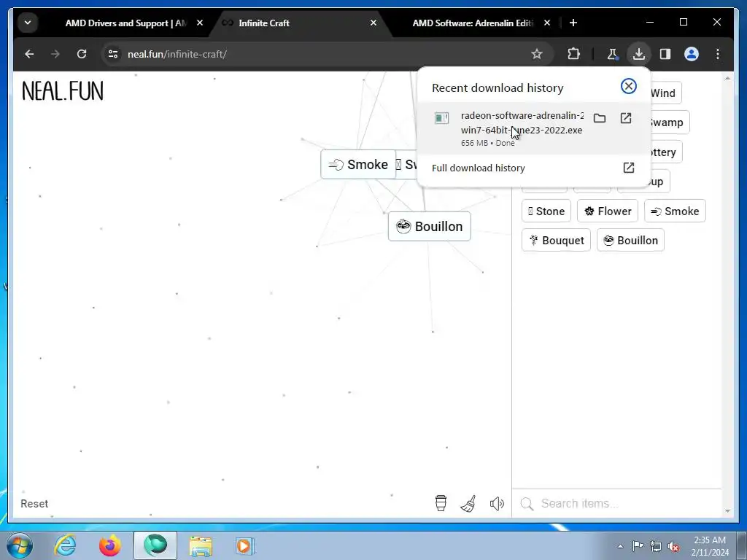The width and height of the screenshot is (747, 560).
Task: Close the AMD Drivers and Support tab
Action: tap(200, 23)
